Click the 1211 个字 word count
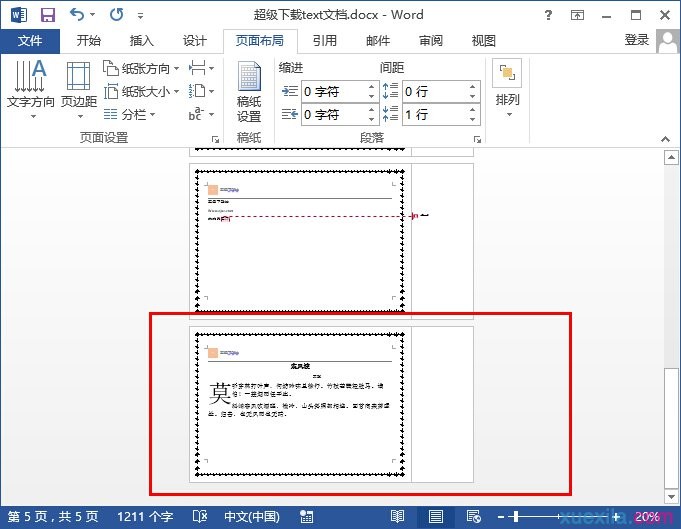Image resolution: width=681 pixels, height=529 pixels. tap(145, 517)
